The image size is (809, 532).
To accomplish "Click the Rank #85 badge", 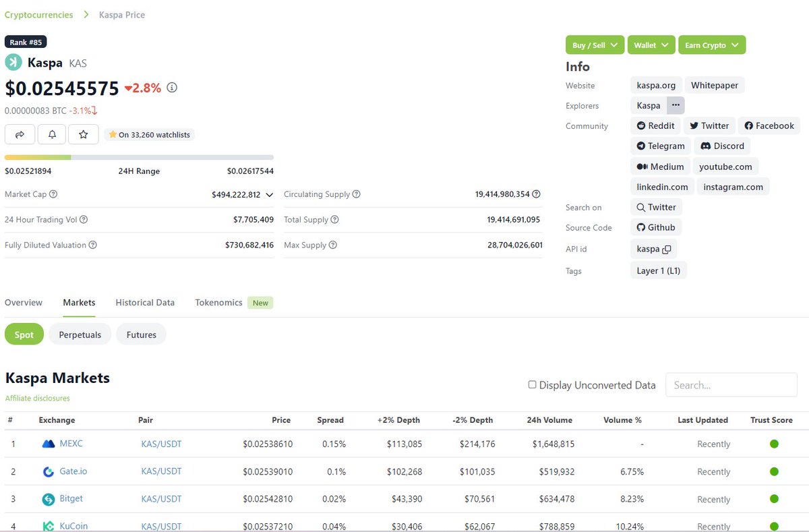I will [26, 42].
